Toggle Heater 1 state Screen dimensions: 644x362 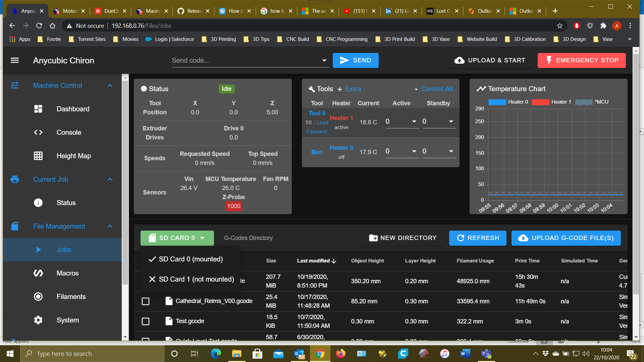pos(341,118)
